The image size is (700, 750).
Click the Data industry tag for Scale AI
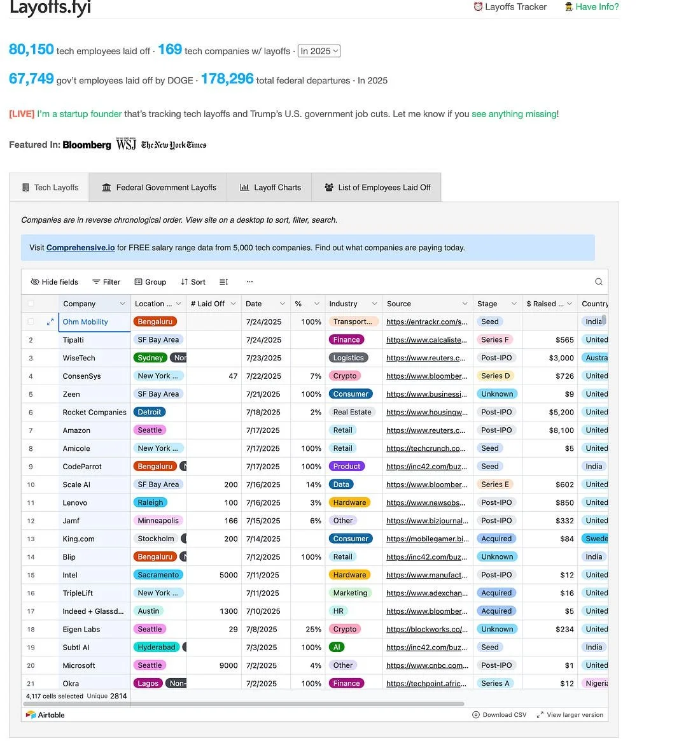pos(341,485)
